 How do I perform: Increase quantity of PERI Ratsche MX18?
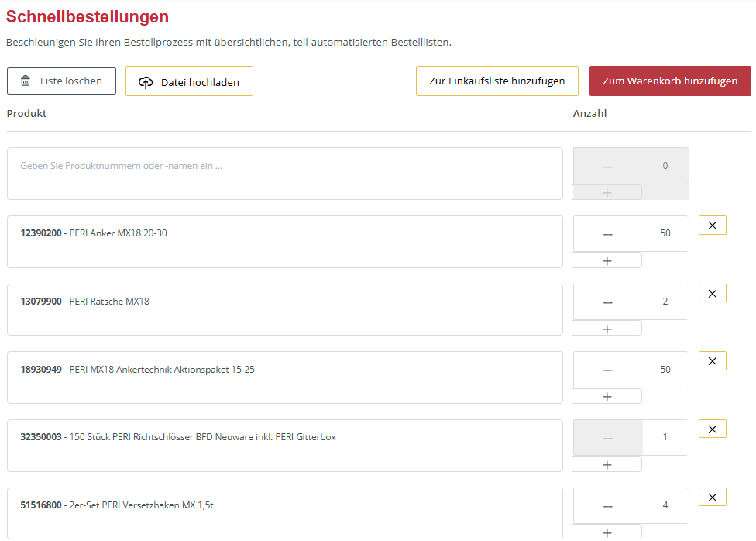[607, 329]
